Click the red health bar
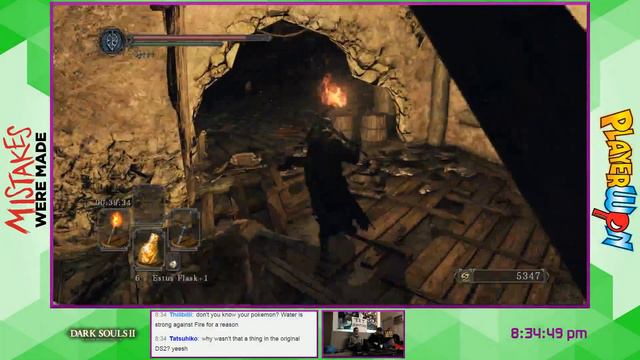Image resolution: width=640 pixels, height=360 pixels. (x=199, y=38)
